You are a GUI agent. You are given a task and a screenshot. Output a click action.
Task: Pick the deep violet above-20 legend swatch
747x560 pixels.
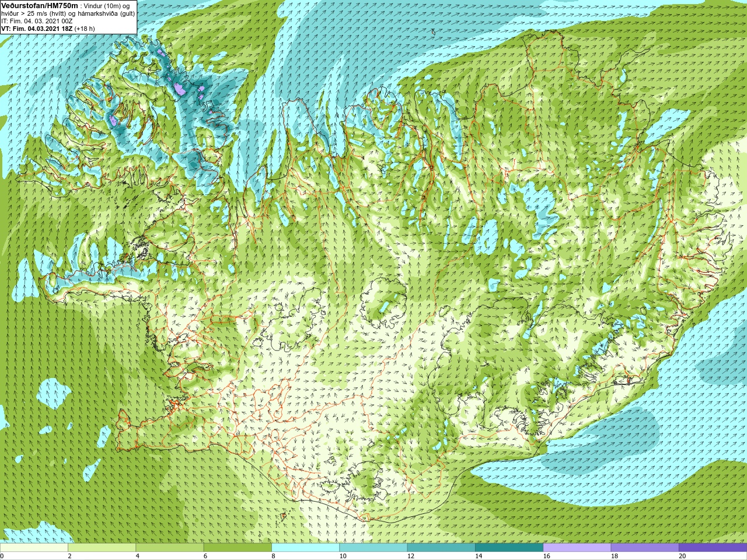(x=713, y=548)
